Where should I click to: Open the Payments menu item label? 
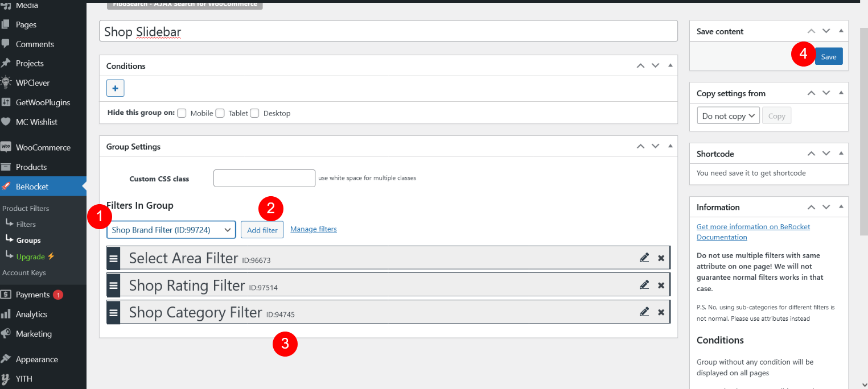pos(32,295)
